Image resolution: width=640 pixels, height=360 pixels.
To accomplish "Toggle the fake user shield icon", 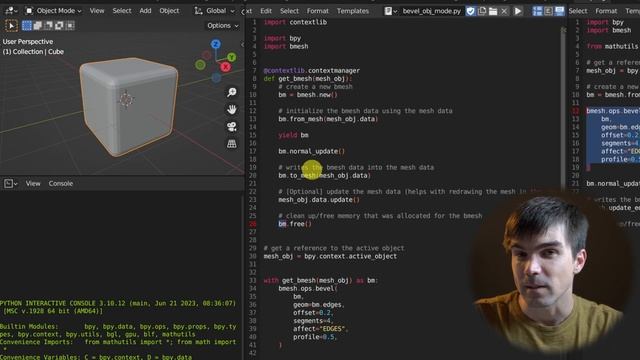I will tap(471, 11).
